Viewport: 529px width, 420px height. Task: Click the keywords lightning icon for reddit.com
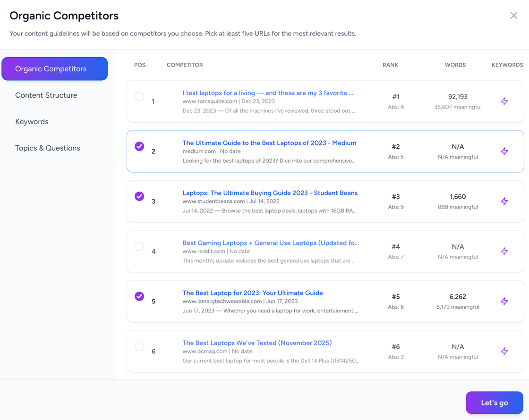(504, 252)
